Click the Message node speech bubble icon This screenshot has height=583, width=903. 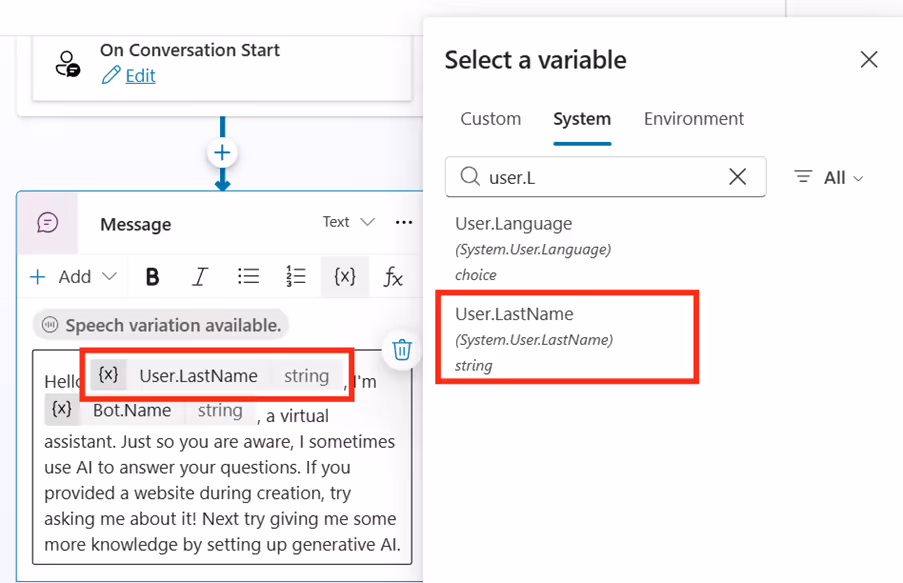(x=47, y=223)
